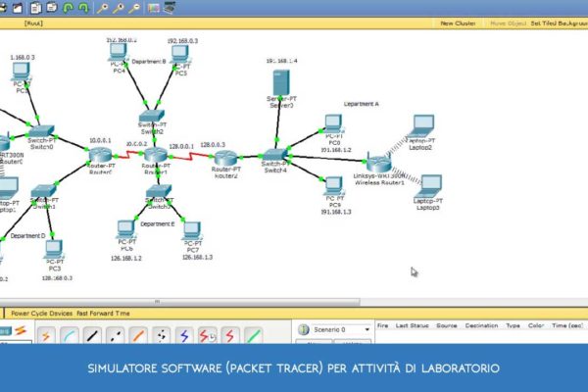Viewport: 588px width, 392px height.
Task: Open the Activity Wizard toolbar icon
Action: [18, 8]
